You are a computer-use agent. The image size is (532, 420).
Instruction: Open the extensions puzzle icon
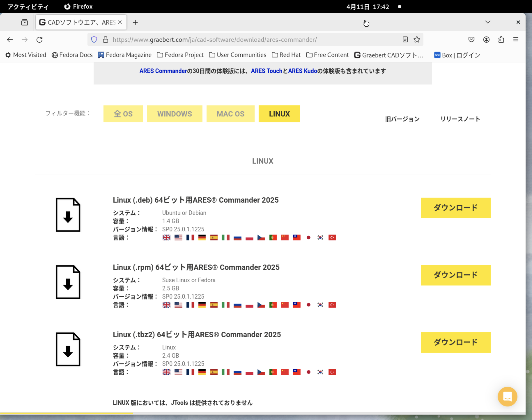(501, 40)
